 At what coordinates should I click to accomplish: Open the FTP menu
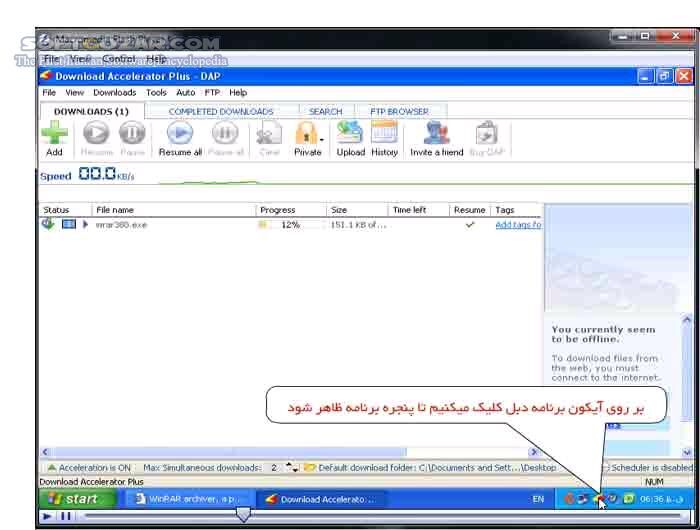[x=212, y=92]
